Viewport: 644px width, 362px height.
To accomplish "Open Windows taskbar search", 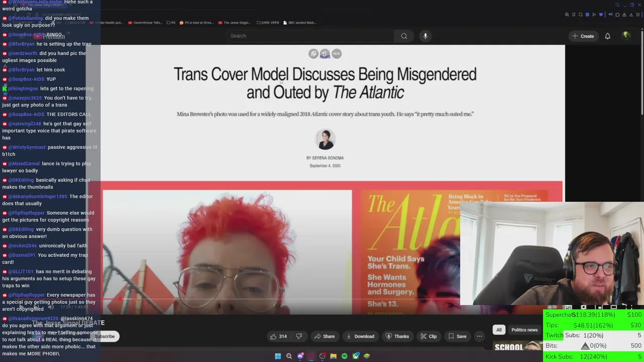I will click(289, 356).
